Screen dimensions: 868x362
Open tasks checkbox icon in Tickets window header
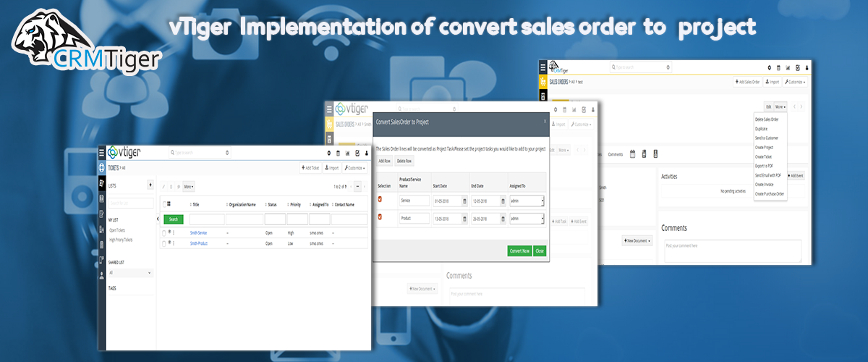click(x=357, y=153)
